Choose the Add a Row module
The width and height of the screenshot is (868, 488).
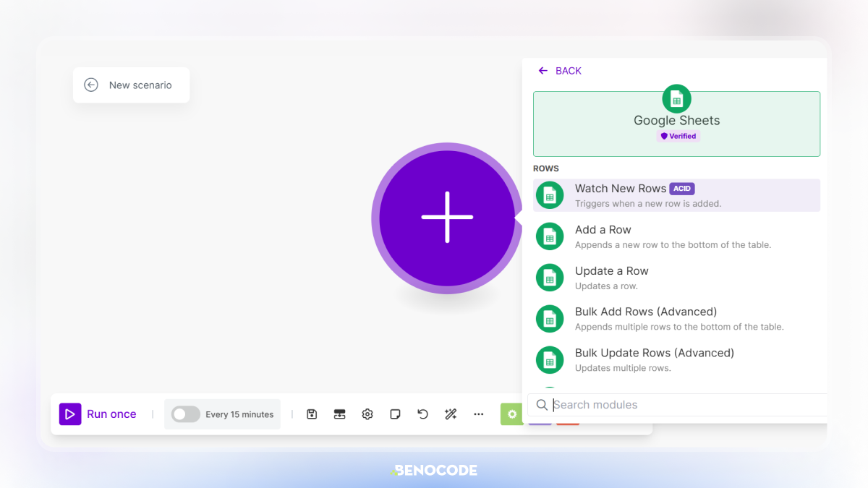676,236
